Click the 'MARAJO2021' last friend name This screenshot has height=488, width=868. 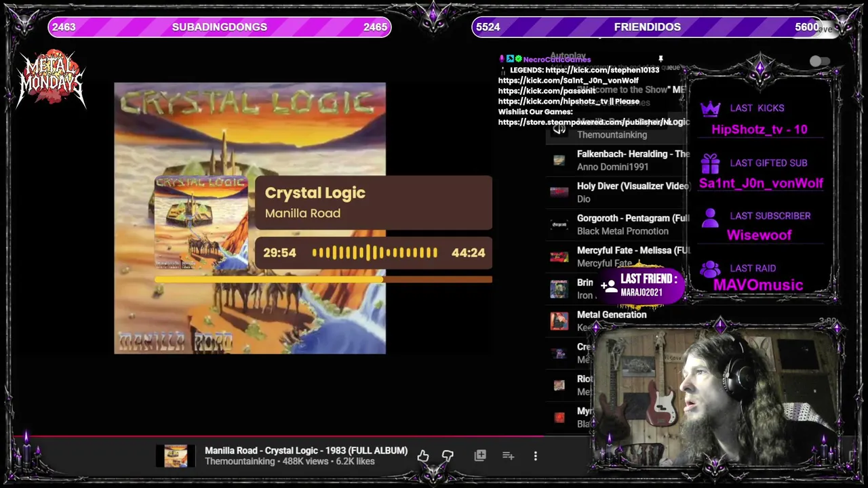(642, 293)
